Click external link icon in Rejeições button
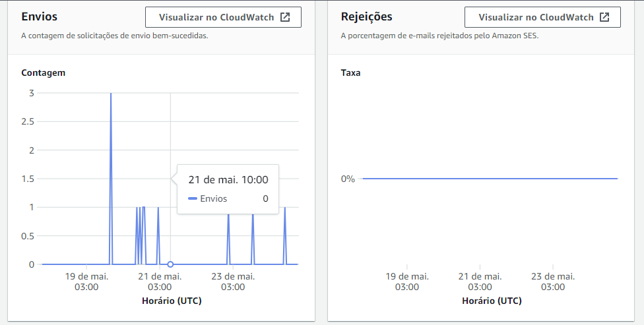Viewport: 644px width, 325px height. click(x=604, y=17)
